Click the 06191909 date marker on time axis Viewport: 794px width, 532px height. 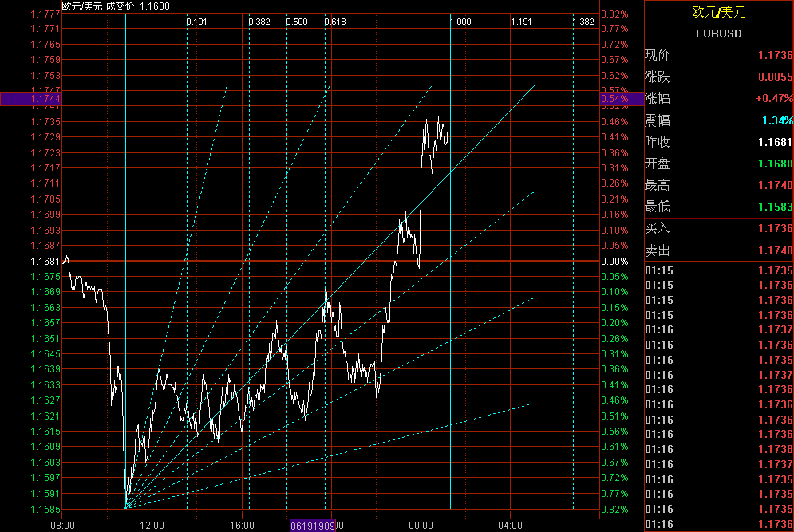click(x=313, y=526)
